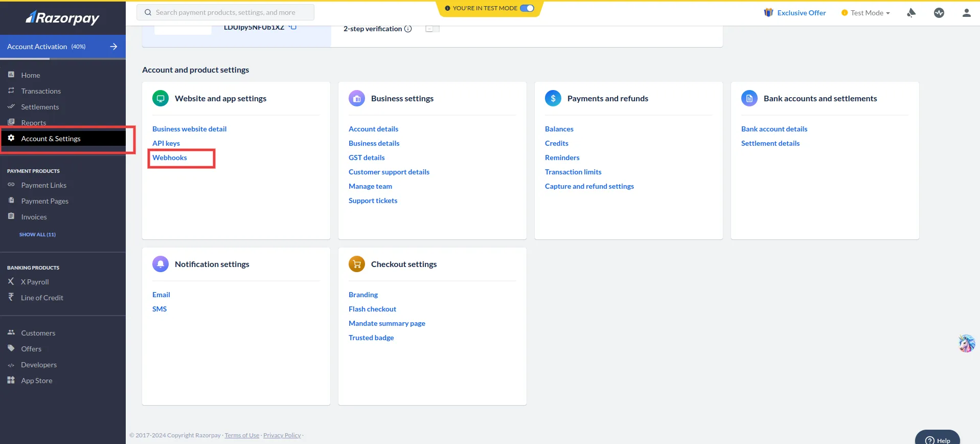This screenshot has height=444, width=980.
Task: Click the Checkout settings cart icon
Action: tap(357, 264)
